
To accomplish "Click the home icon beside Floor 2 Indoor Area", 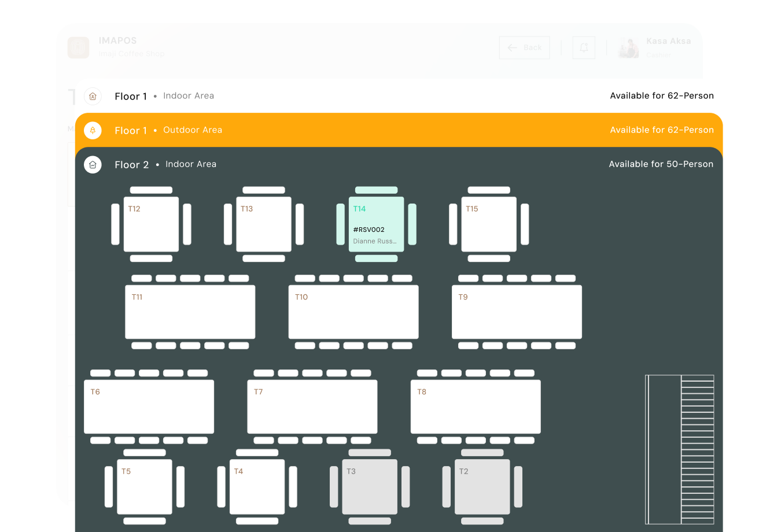I will pyautogui.click(x=93, y=164).
